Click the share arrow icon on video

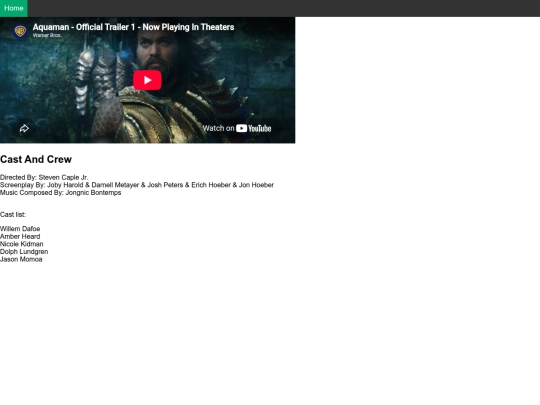(x=24, y=128)
